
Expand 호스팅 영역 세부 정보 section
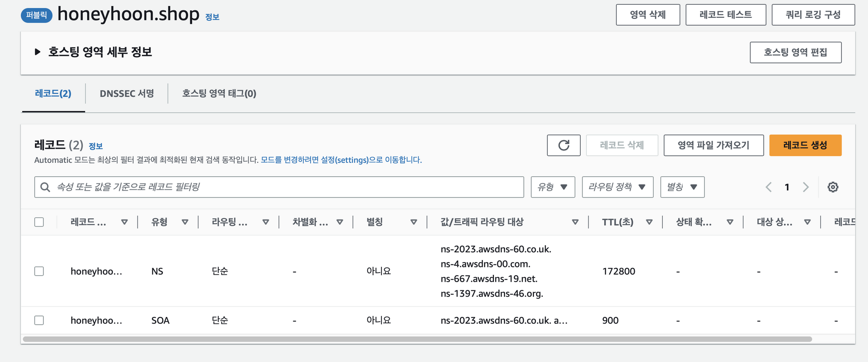[37, 52]
